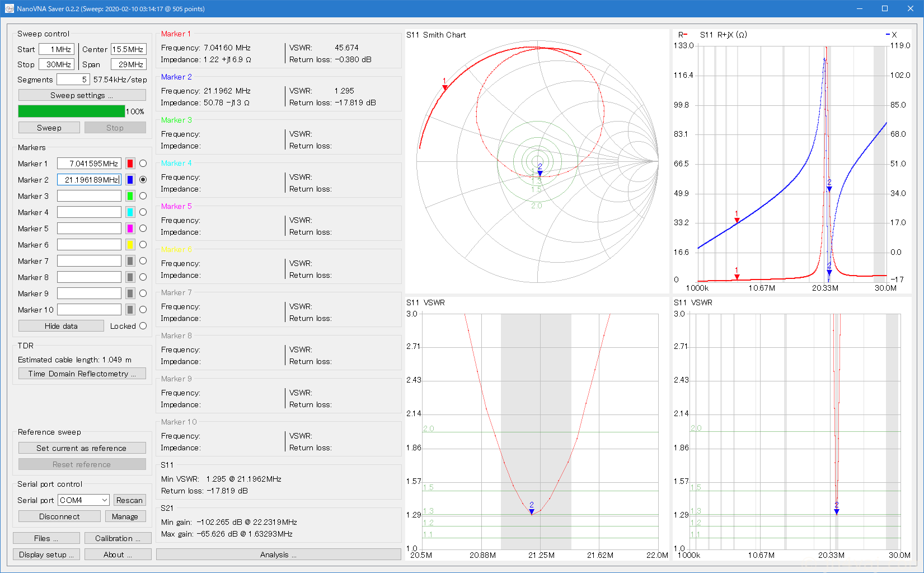Minimize the NanoVNA Saver window
The height and width of the screenshot is (573, 924).
tap(859, 8)
